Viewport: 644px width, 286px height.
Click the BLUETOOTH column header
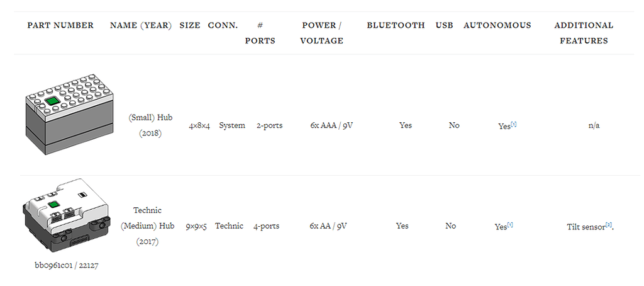click(396, 26)
